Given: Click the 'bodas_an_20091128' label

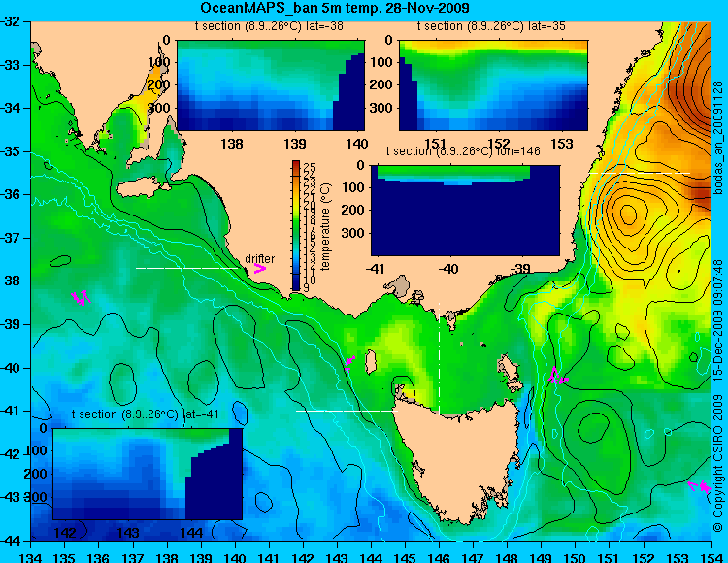Looking at the screenshot, I should pyautogui.click(x=718, y=139).
